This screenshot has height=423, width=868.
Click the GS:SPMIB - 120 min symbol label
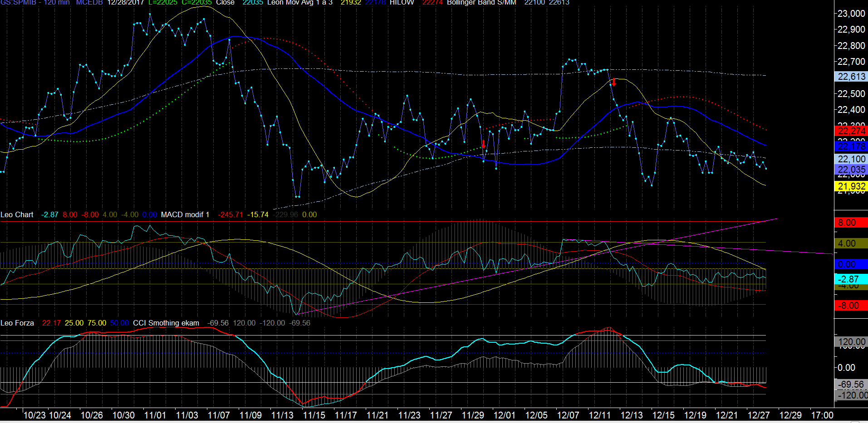[x=35, y=2]
